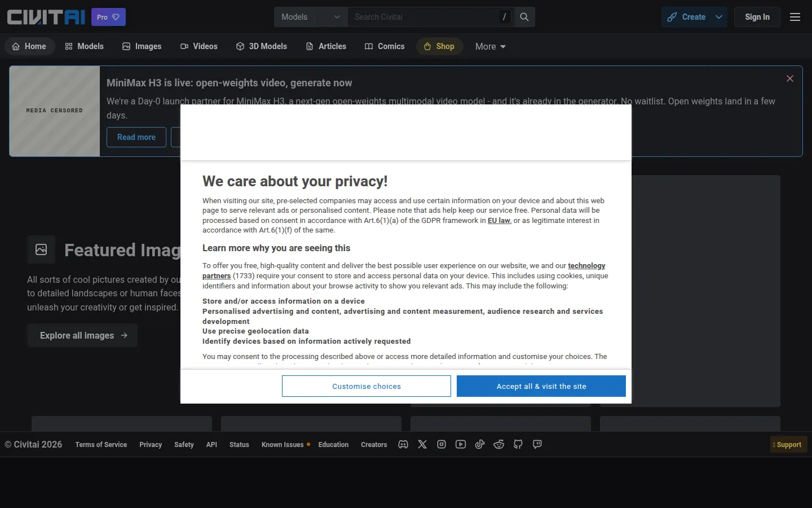The height and width of the screenshot is (508, 812).
Task: Open the Models search category dropdown
Action: (311, 17)
